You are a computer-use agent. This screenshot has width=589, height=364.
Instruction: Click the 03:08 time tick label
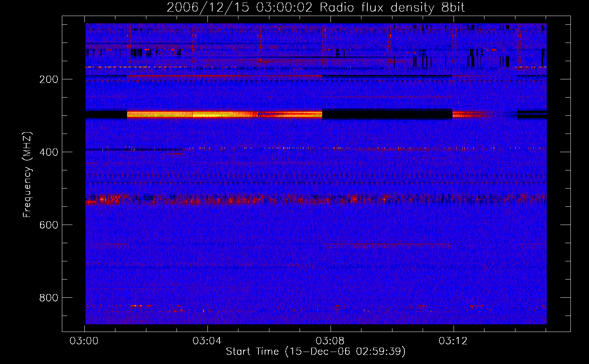click(x=330, y=341)
